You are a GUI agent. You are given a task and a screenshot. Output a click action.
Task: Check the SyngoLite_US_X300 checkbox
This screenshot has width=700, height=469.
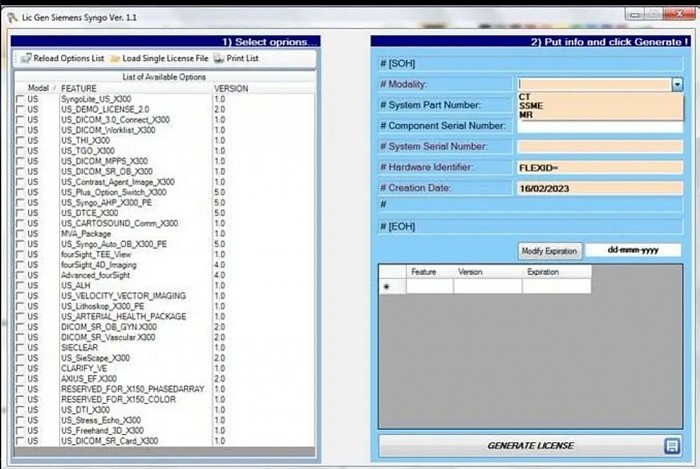(x=20, y=99)
